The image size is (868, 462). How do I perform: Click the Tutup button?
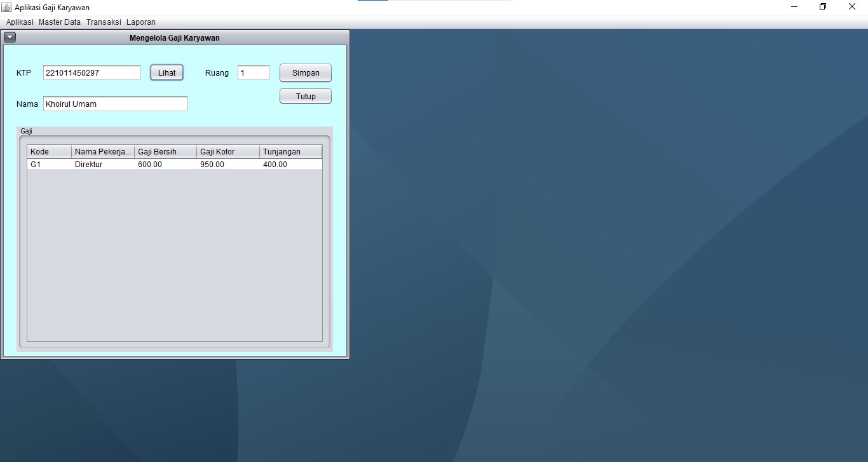(x=306, y=97)
